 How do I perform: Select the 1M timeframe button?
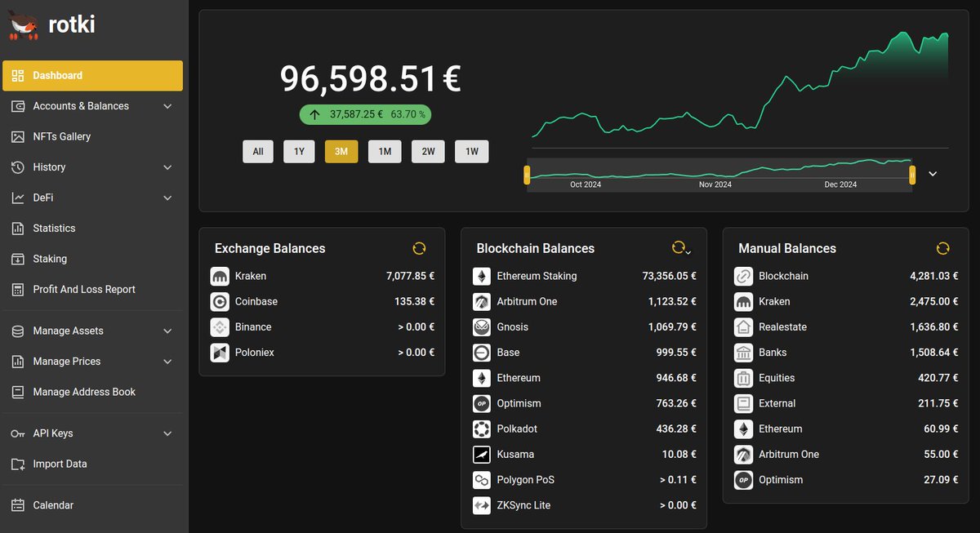(385, 152)
